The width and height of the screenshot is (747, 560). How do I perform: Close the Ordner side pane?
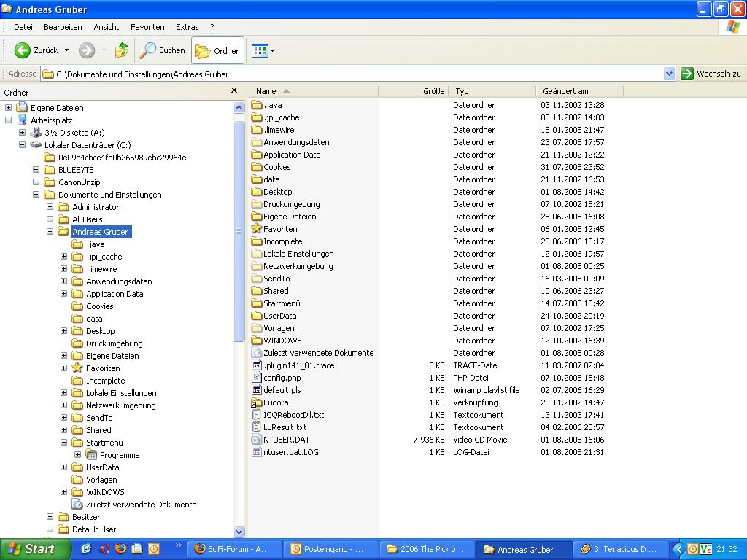(234, 90)
